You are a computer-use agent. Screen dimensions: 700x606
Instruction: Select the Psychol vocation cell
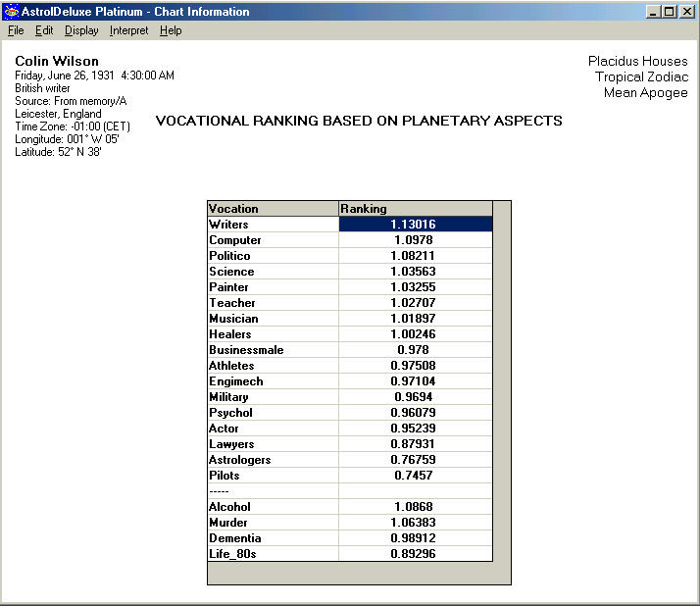[x=274, y=412]
